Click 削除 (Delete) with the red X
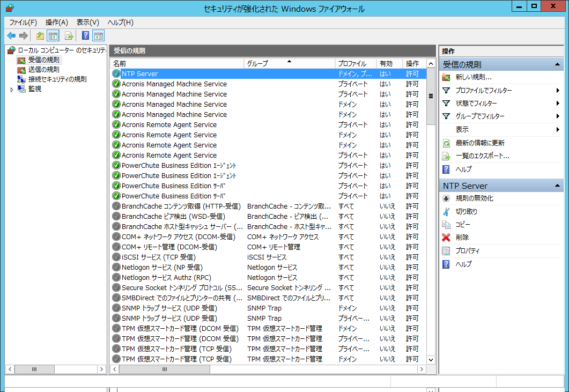Viewport: 569px width, 392px height. click(462, 237)
